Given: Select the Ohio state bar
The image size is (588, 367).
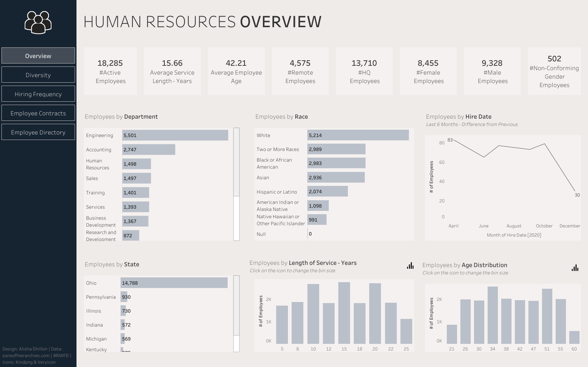Looking at the screenshot, I should point(174,283).
